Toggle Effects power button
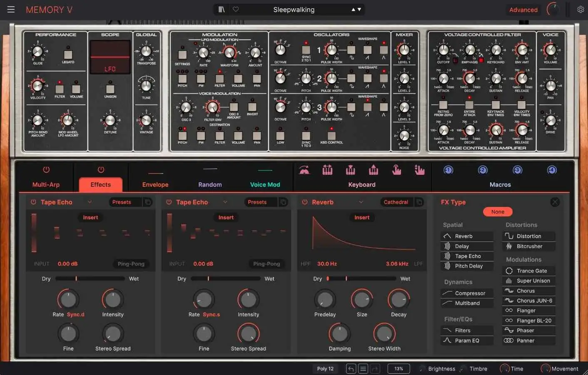Viewport: 588px width, 375px height. point(101,170)
